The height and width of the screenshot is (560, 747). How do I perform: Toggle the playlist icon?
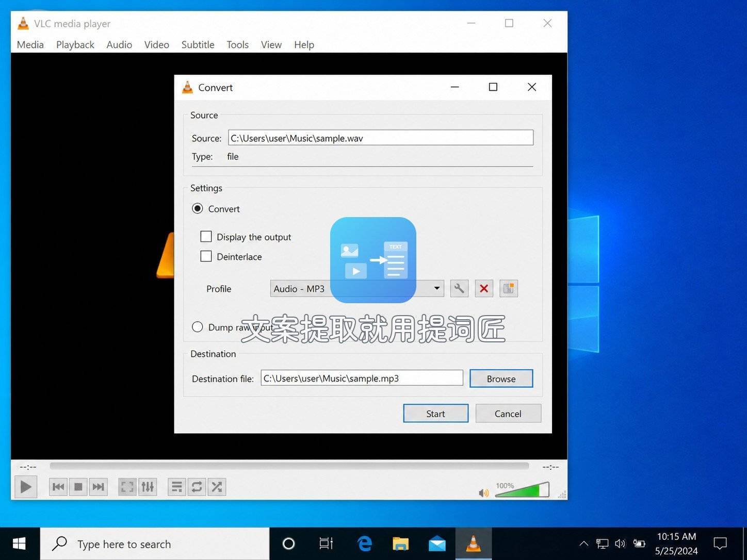176,487
